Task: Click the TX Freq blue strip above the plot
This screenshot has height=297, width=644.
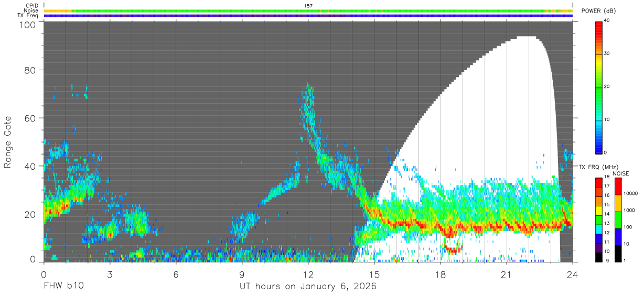Action: pos(308,16)
